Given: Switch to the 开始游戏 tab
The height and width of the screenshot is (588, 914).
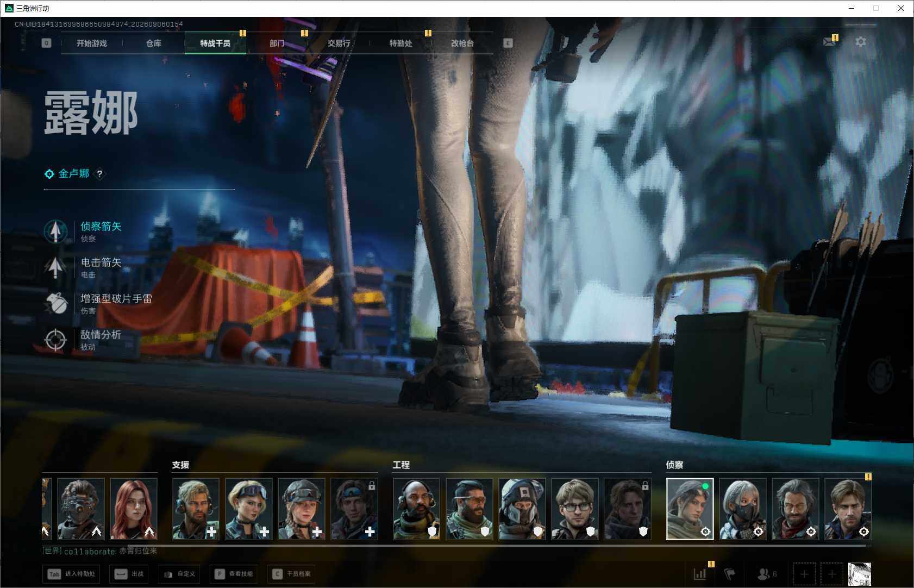Looking at the screenshot, I should [92, 43].
